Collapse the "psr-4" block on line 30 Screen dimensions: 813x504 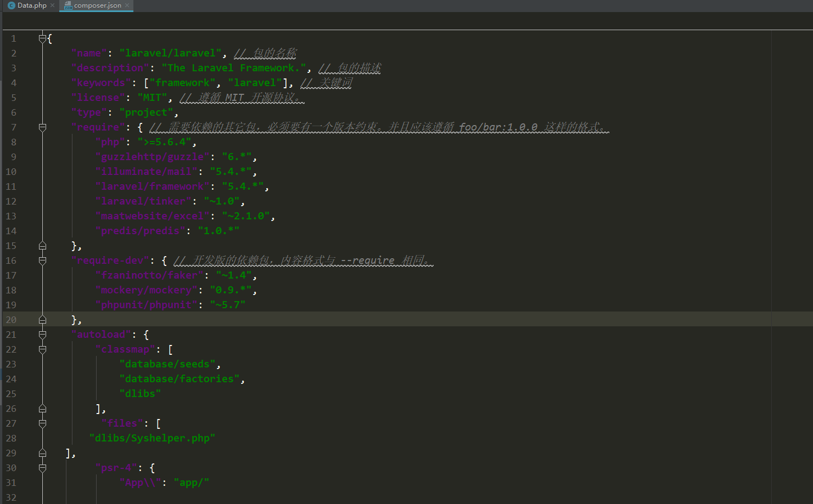point(42,468)
